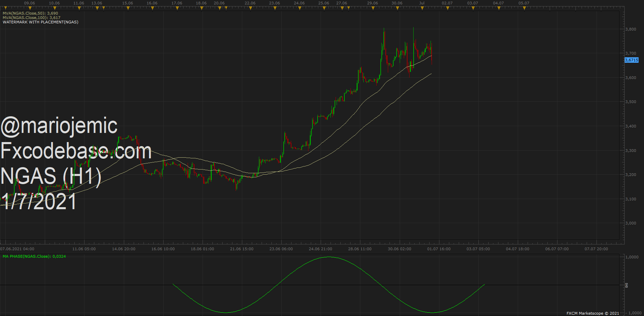Click the 14.06 20:00 time label
Screen dimensions: 644x316
[x=124, y=249]
